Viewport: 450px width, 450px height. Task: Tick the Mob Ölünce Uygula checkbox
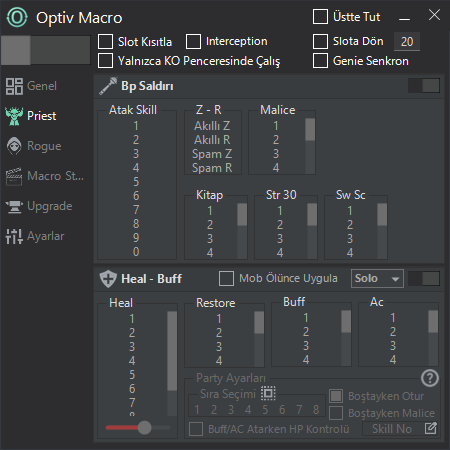coord(226,278)
